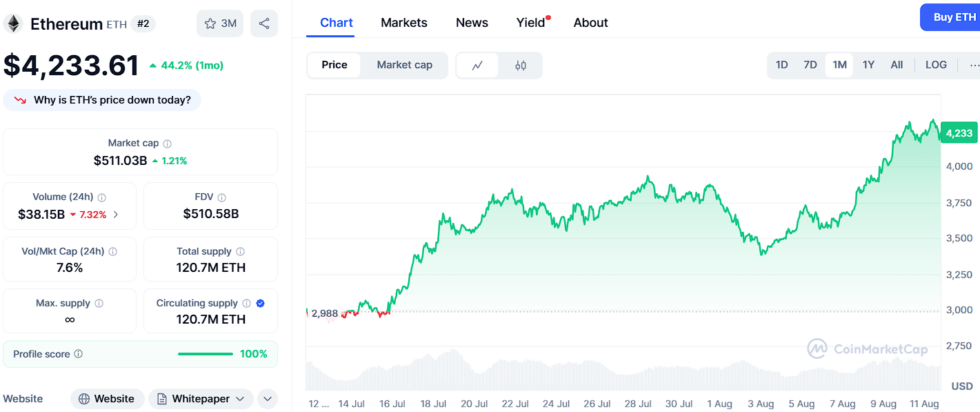This screenshot has height=412, width=980.
Task: Click the 2,750 y-axis price label
Action: [959, 346]
